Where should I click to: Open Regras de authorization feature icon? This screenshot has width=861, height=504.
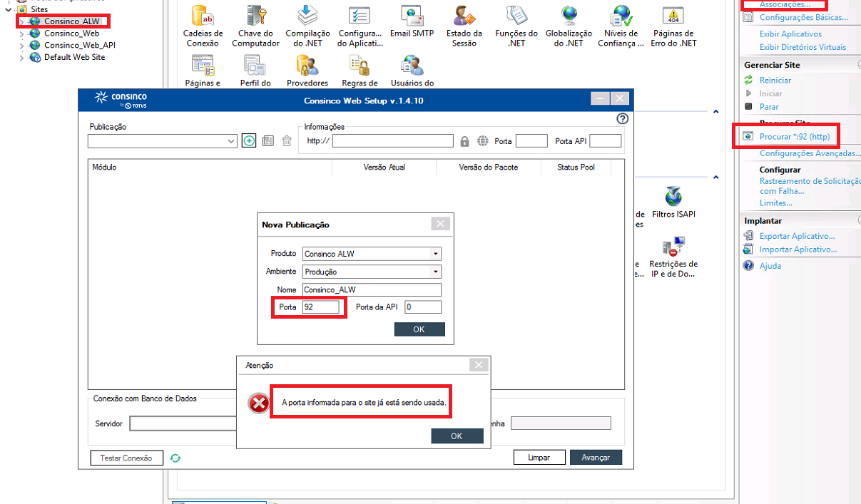click(x=360, y=66)
